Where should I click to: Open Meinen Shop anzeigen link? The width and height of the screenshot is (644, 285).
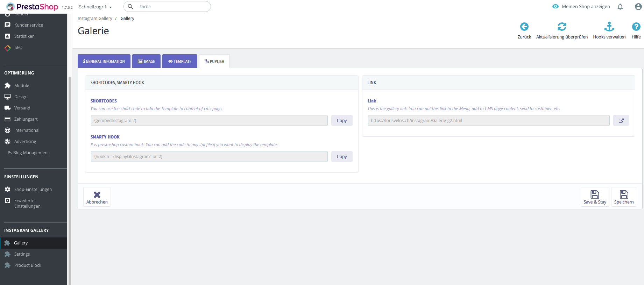click(586, 6)
